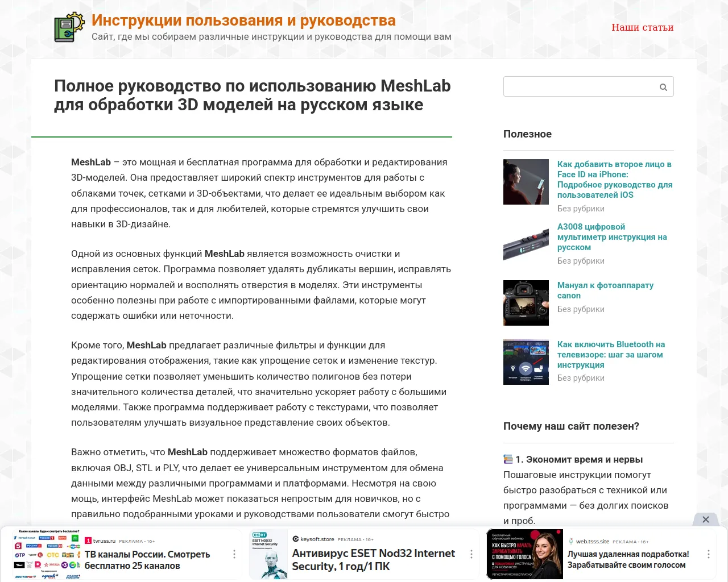728x582 pixels.
Task: Open 'A3008 цифровой мультиметр' article link
Action: point(612,237)
